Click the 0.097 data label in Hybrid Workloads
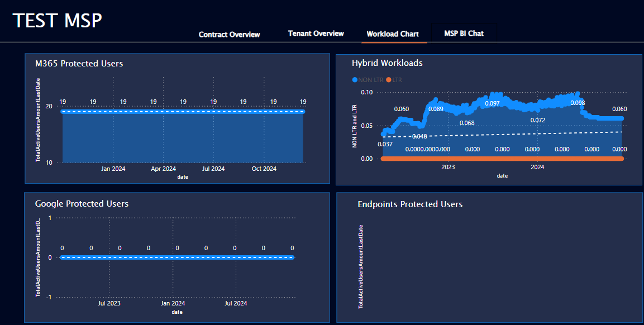 click(x=492, y=104)
